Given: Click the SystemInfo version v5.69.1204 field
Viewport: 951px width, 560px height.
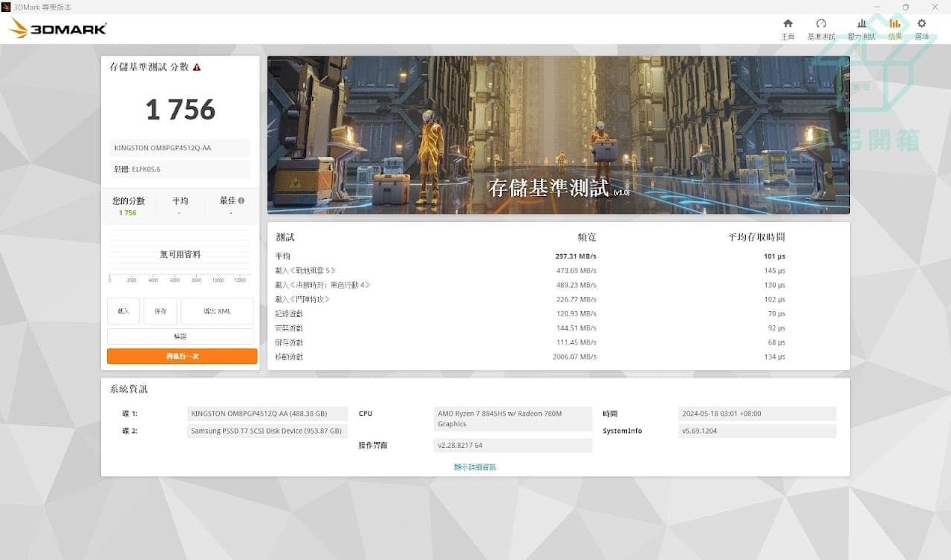Looking at the screenshot, I should tap(757, 431).
